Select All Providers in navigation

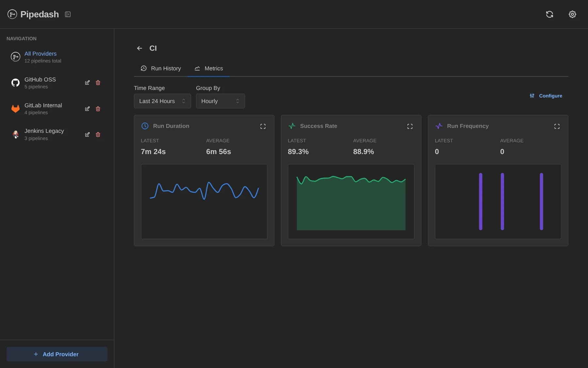(57, 57)
